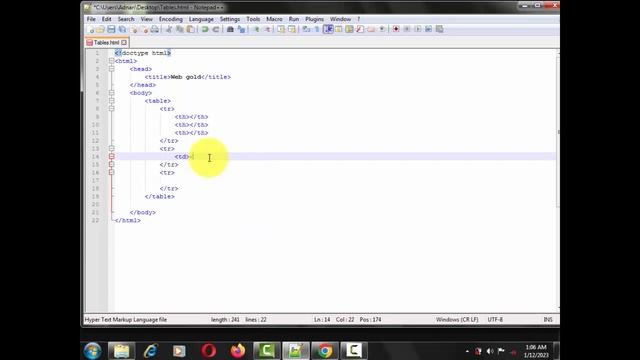Open the File menu
This screenshot has height=360, width=640.
[x=91, y=19]
